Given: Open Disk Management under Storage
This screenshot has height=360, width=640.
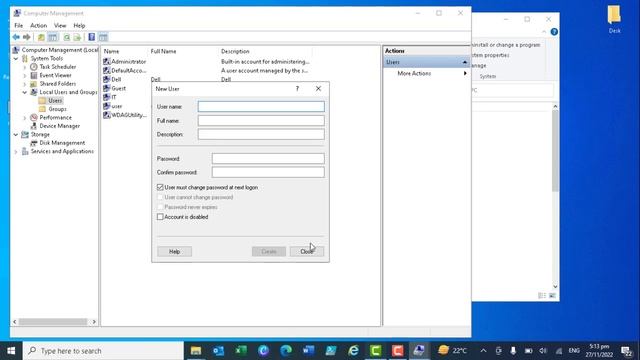Looking at the screenshot, I should [62, 143].
